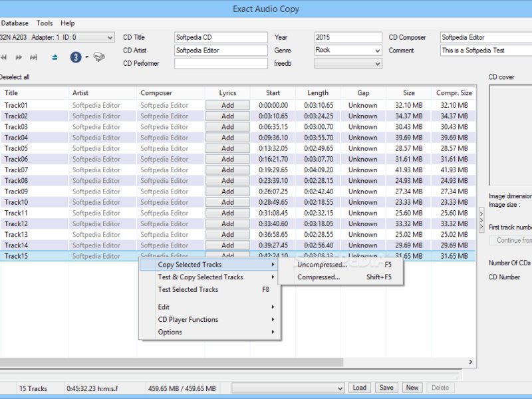The height and width of the screenshot is (399, 532).
Task: Open the Tools menu
Action: pyautogui.click(x=45, y=23)
